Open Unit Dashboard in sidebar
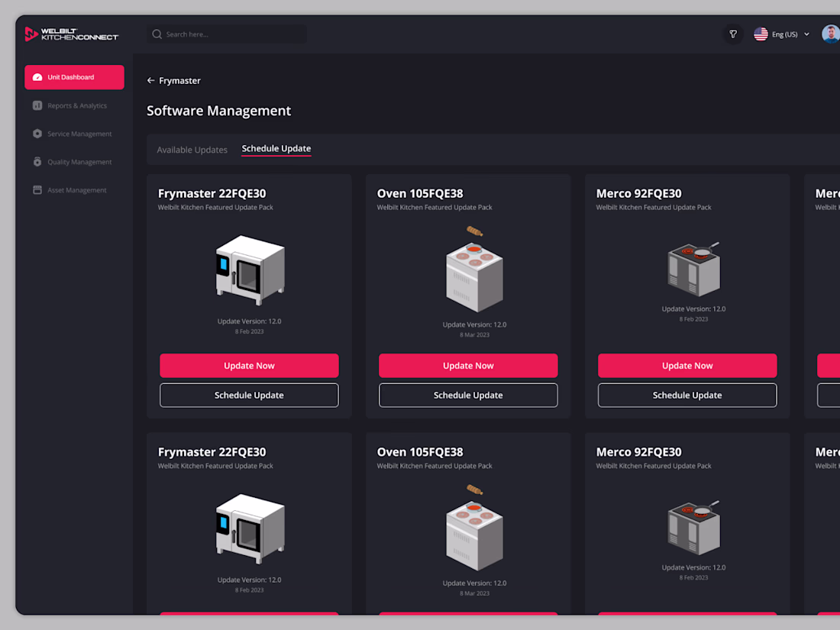 75,77
